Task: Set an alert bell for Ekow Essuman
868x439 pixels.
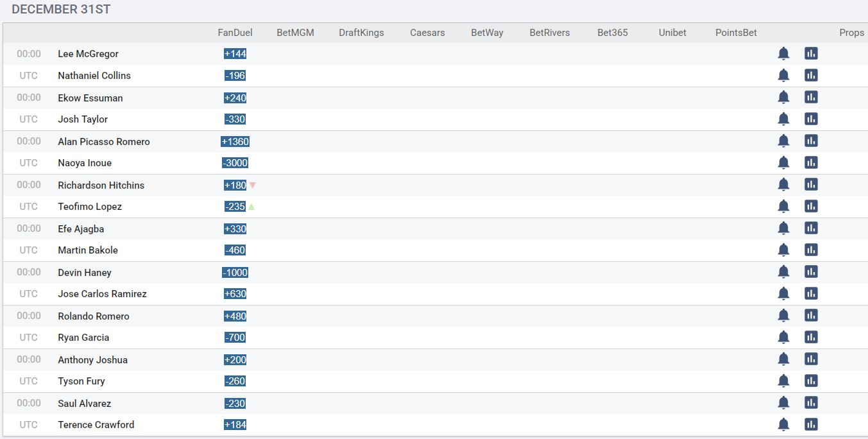Action: coord(783,98)
